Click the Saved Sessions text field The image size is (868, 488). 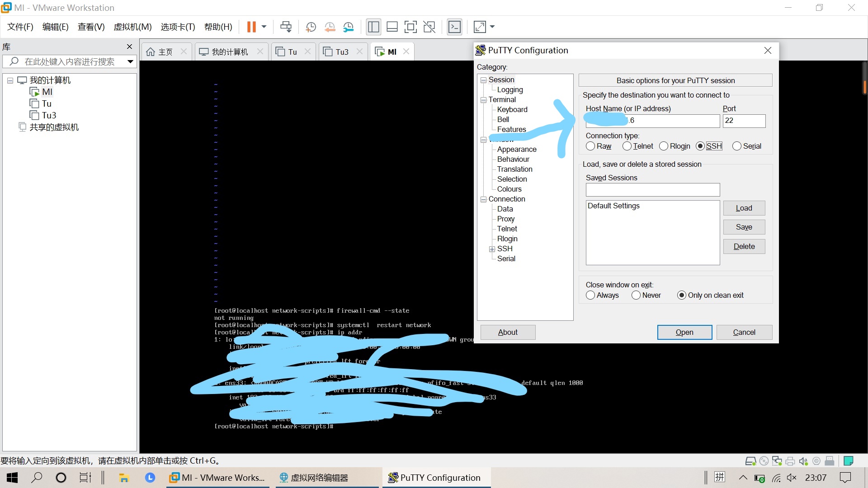point(652,190)
